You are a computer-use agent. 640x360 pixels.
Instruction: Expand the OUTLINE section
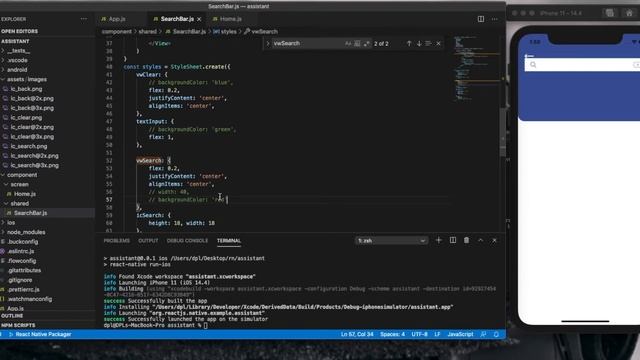[x=12, y=316]
